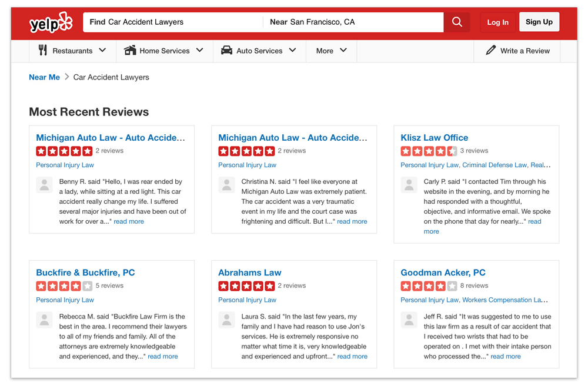Click the Home Services house icon
Viewport: 588px width, 385px height.
[x=130, y=50]
